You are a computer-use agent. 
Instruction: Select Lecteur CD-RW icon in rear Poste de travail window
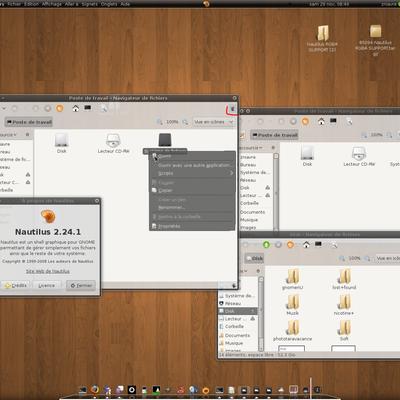[359, 156]
